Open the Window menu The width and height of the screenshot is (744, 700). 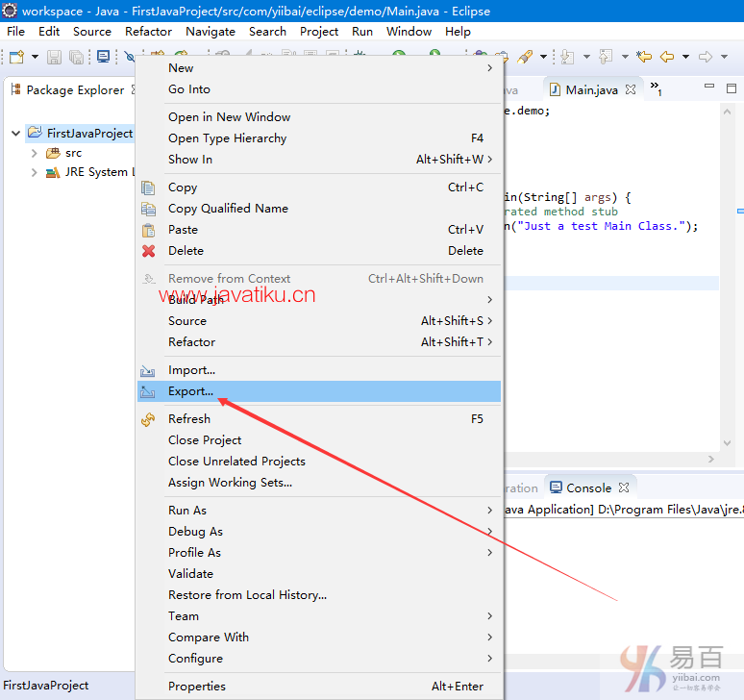409,32
